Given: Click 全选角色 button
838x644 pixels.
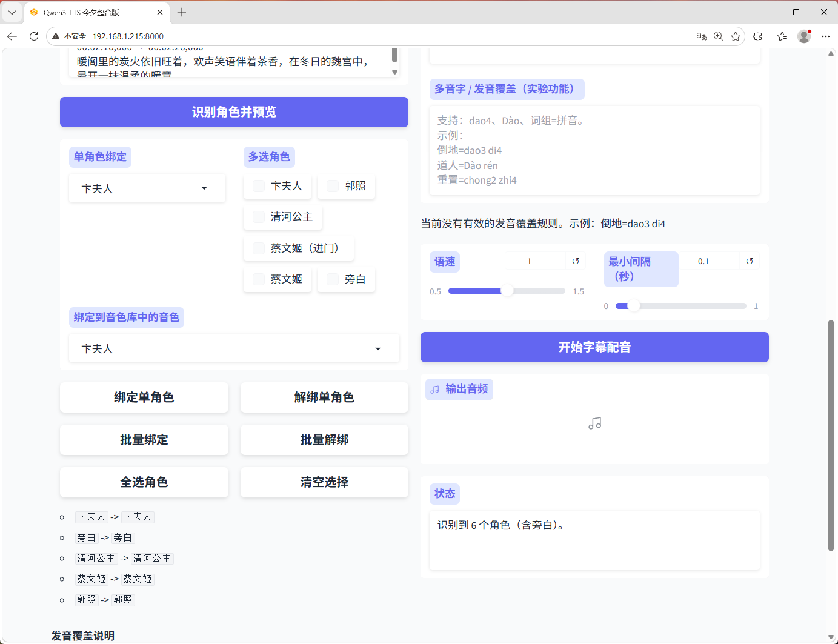Looking at the screenshot, I should click(x=144, y=482).
